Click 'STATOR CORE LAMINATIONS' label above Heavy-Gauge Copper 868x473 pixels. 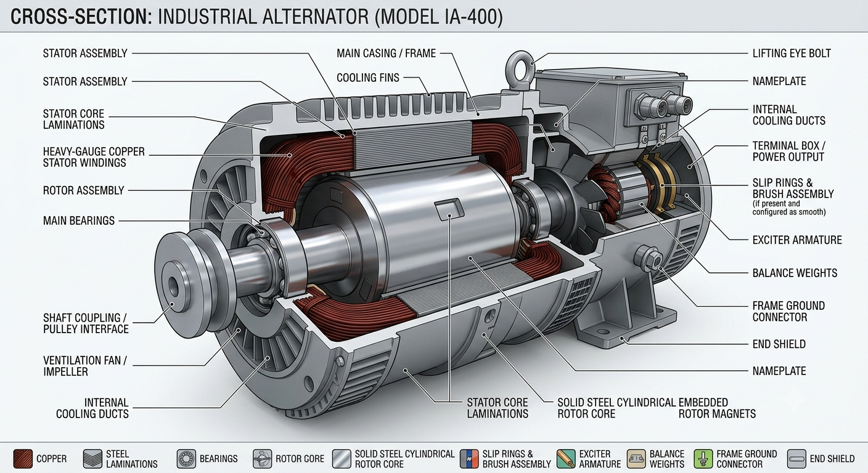click(74, 119)
